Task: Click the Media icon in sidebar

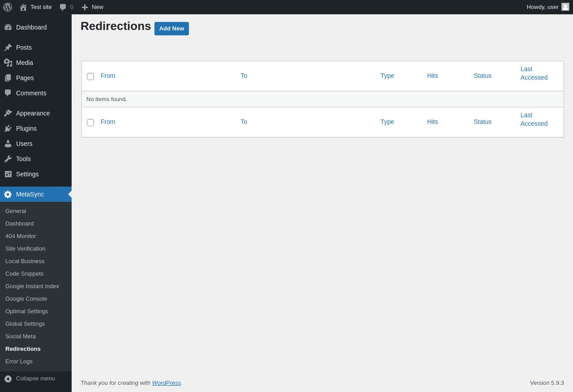Action: click(x=8, y=63)
